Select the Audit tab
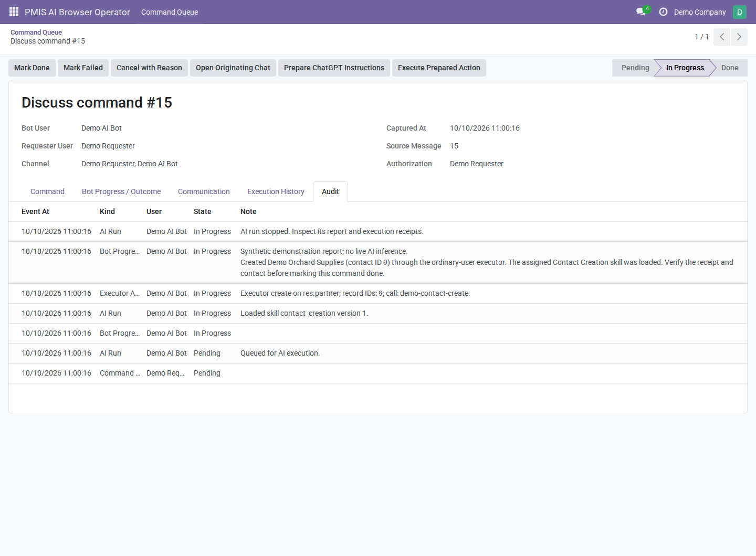The image size is (756, 556). tap(330, 191)
